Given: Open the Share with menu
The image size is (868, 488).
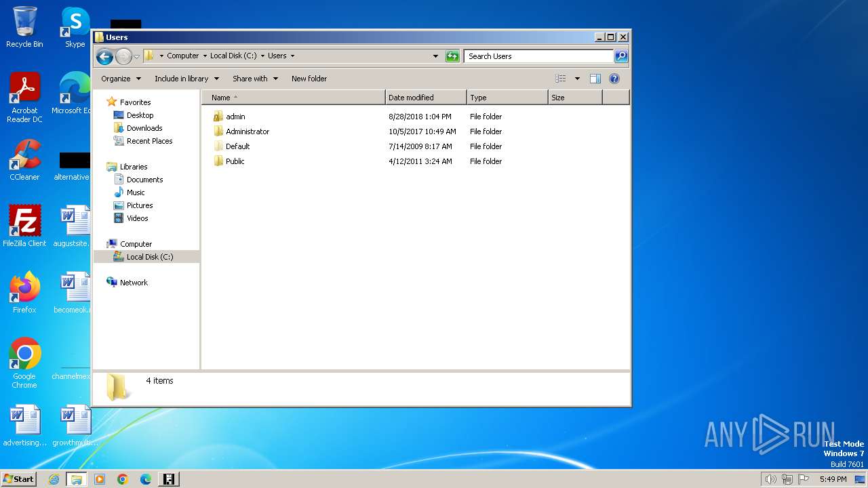Looking at the screenshot, I should click(x=255, y=79).
